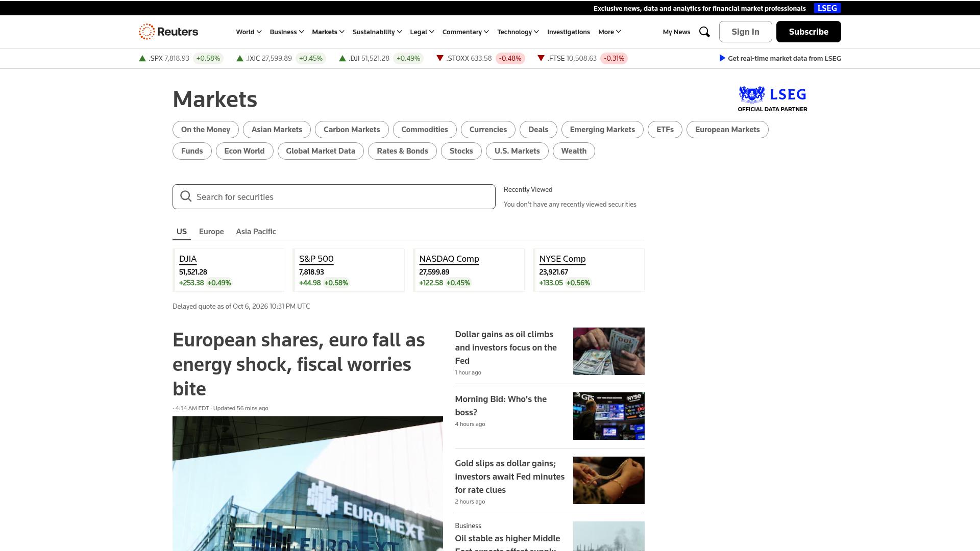Open the DJIA index quote
Viewport: 980px width, 551px height.
188,259
